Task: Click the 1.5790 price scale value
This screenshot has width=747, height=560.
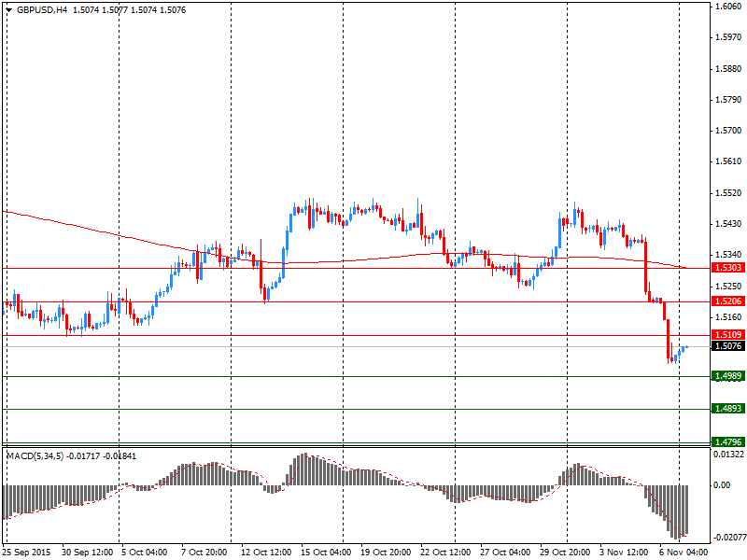Action: pyautogui.click(x=729, y=100)
